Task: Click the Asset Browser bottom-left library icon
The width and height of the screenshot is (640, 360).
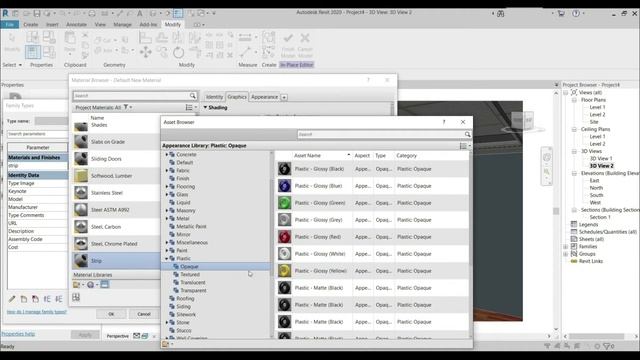Action: tap(165, 344)
